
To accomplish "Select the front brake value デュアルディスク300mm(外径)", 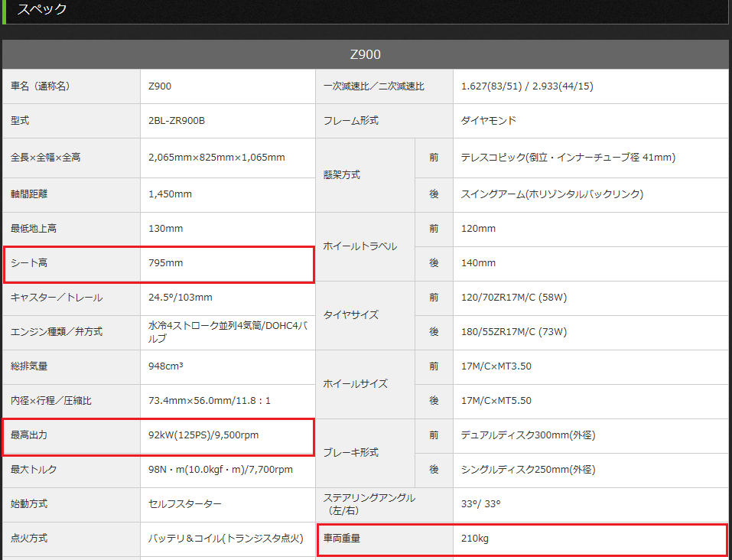I will pos(528,435).
